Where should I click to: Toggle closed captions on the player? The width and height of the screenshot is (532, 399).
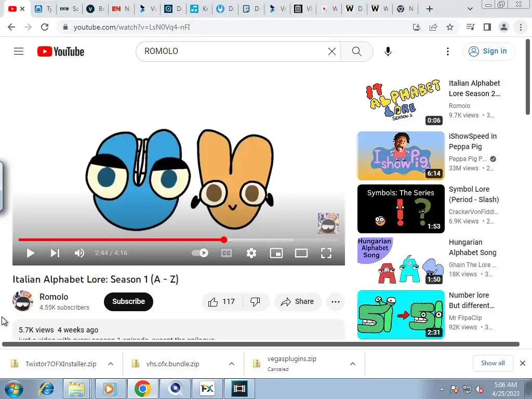(227, 253)
